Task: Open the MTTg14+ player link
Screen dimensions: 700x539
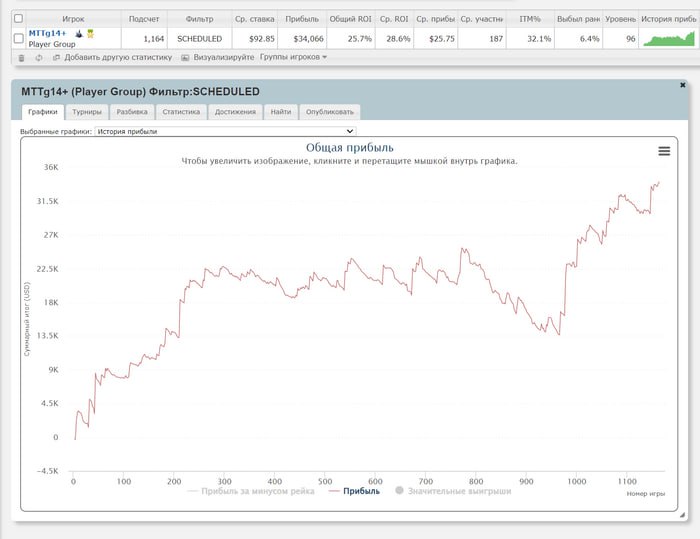Action: click(x=47, y=33)
